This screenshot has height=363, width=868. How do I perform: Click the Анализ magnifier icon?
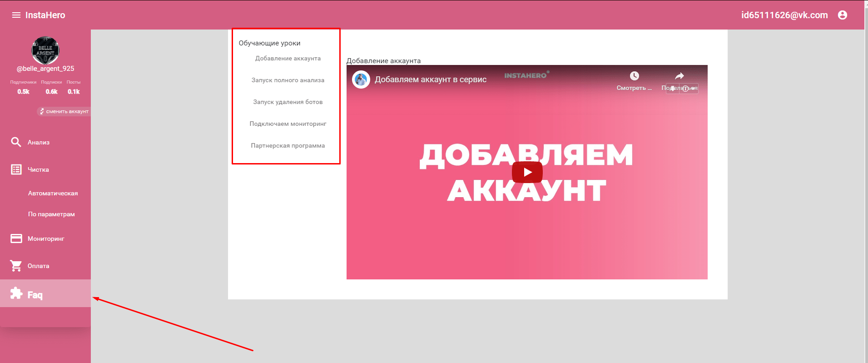[x=16, y=142]
